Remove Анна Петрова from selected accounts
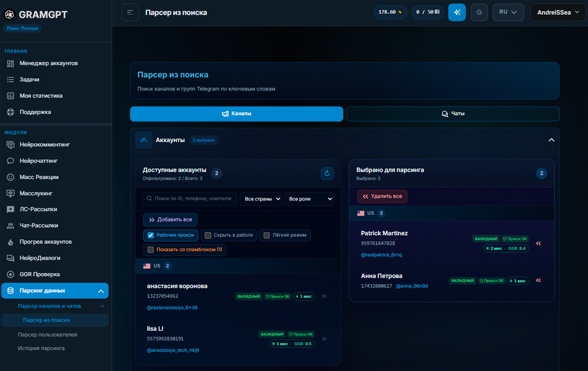588x371 pixels. [x=538, y=280]
